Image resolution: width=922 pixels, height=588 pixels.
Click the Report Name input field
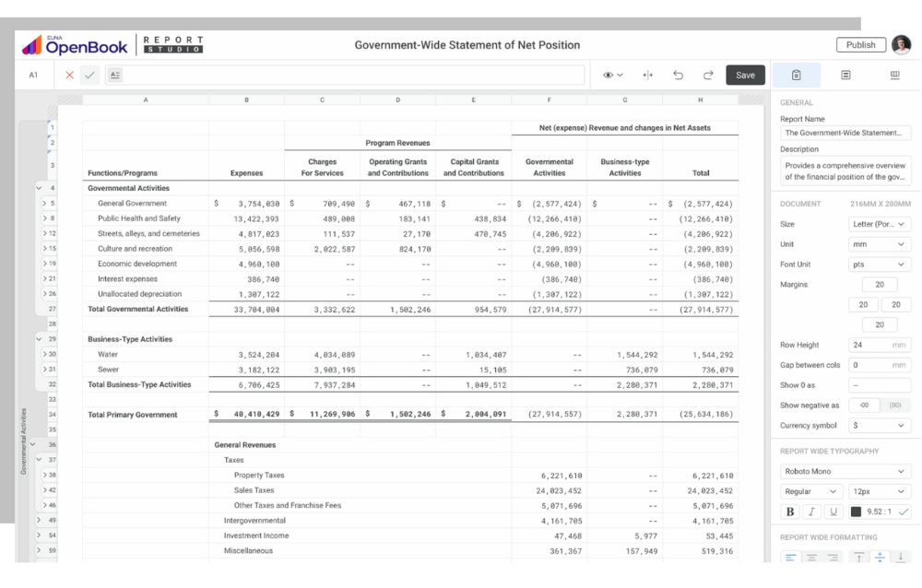(845, 133)
